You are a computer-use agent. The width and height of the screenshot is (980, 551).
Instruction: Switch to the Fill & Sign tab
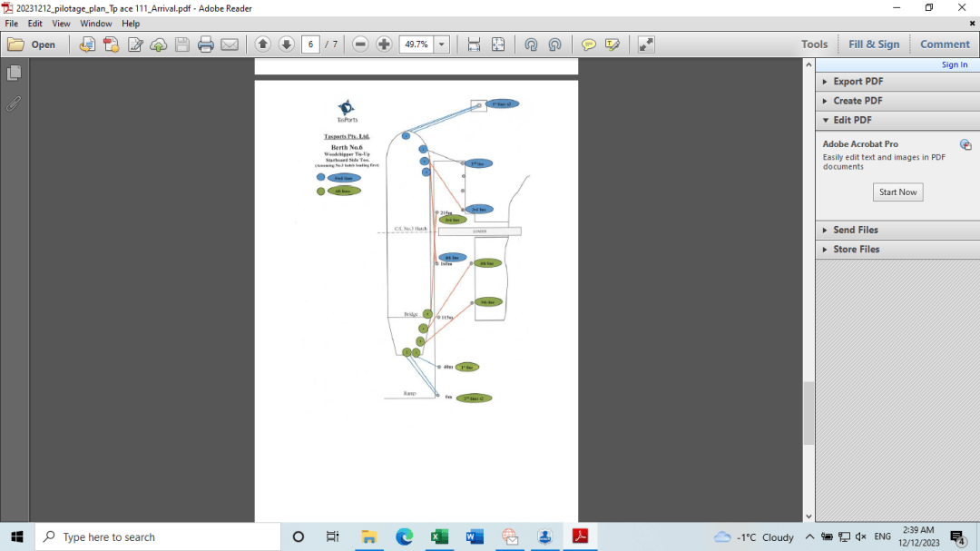(x=873, y=44)
